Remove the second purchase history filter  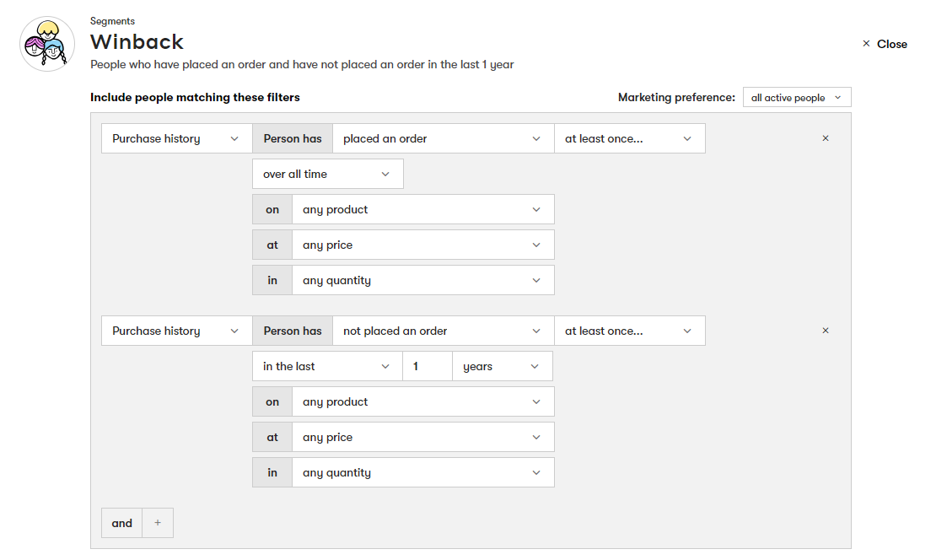(825, 331)
